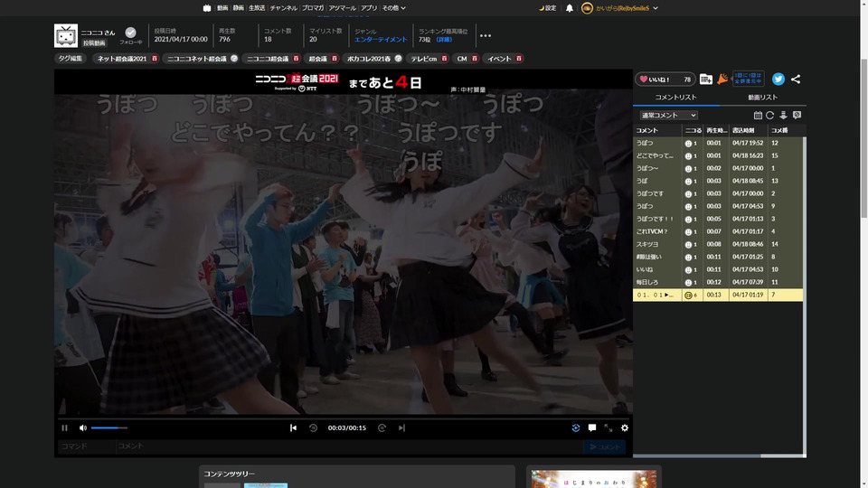
Task: Sort by the 書込時刻 column header
Action: click(749, 130)
